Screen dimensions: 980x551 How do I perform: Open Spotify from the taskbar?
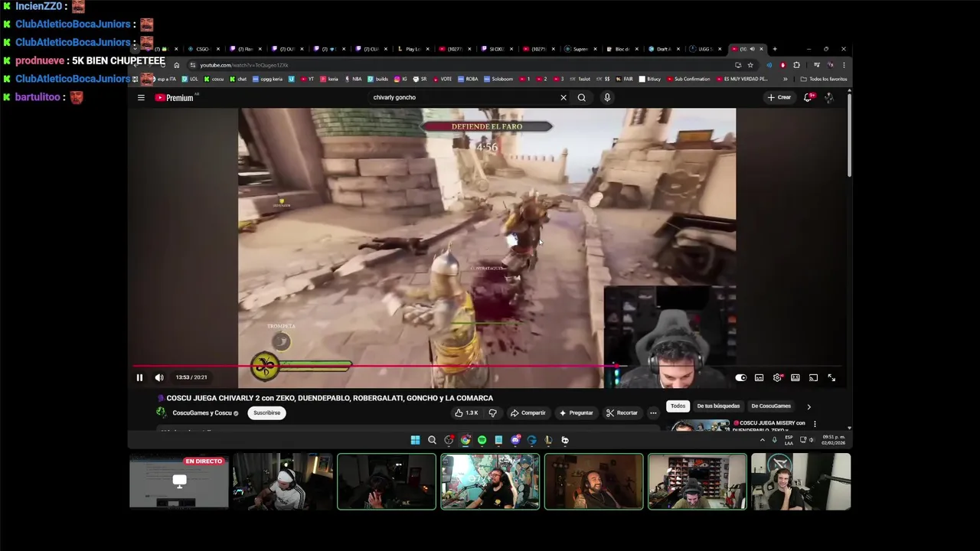482,440
